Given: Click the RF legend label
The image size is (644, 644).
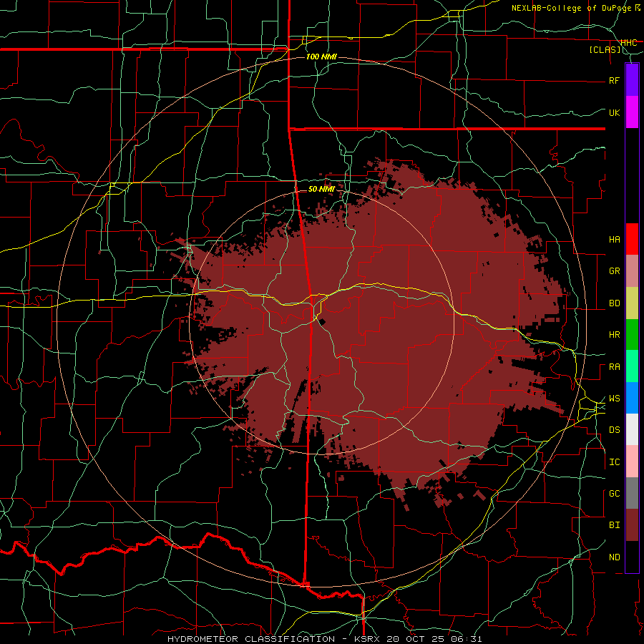Looking at the screenshot, I should pyautogui.click(x=614, y=80).
